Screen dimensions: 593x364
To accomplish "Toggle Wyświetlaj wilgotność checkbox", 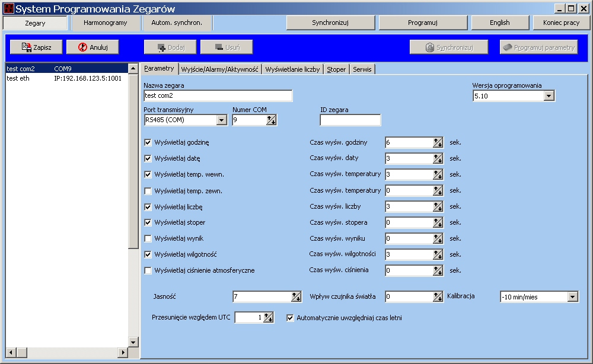I will 148,254.
